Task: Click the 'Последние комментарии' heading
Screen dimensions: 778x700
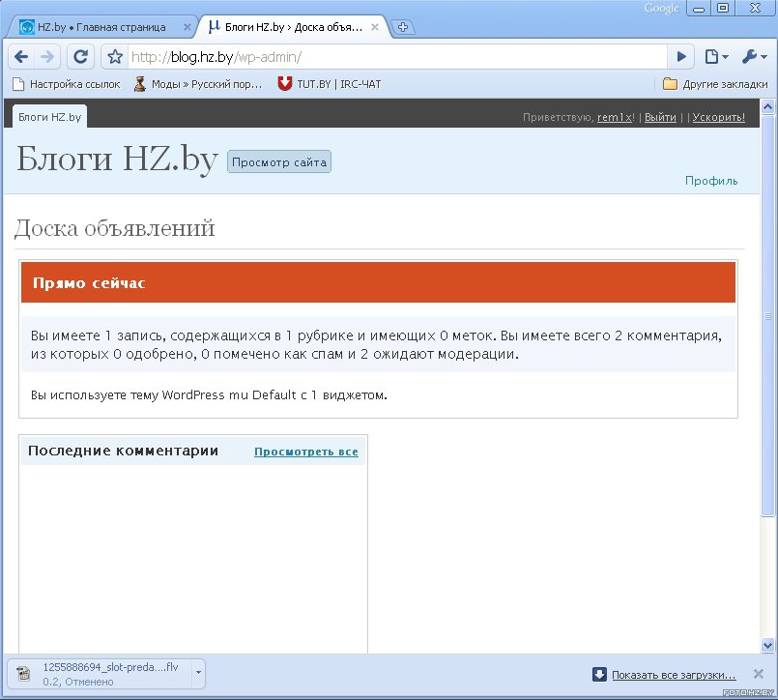Action: (123, 451)
